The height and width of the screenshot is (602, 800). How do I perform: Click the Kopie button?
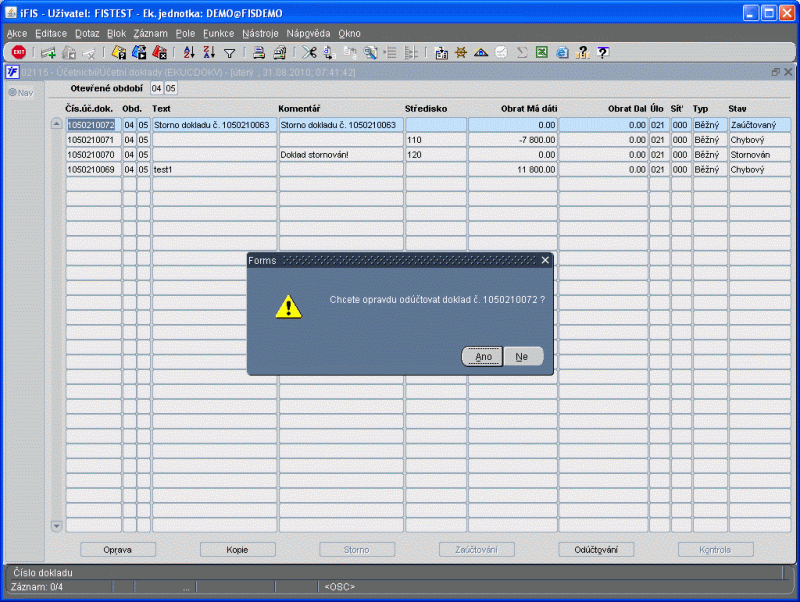pyautogui.click(x=238, y=549)
